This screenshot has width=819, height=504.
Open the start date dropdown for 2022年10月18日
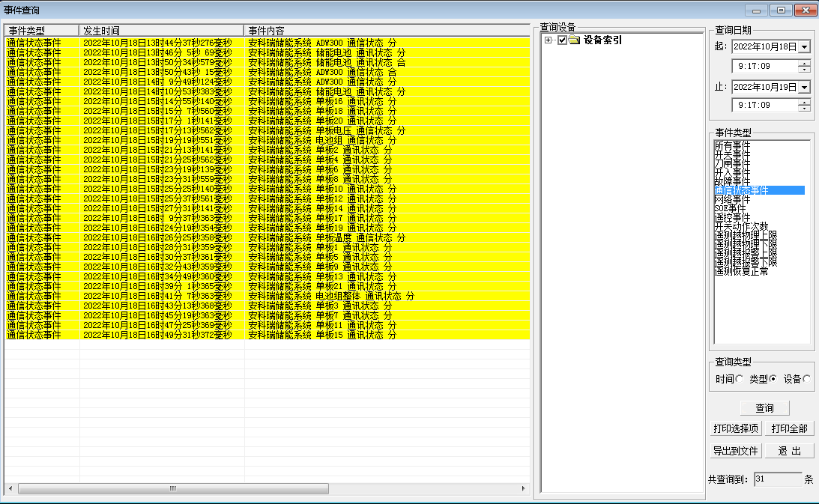(x=806, y=46)
